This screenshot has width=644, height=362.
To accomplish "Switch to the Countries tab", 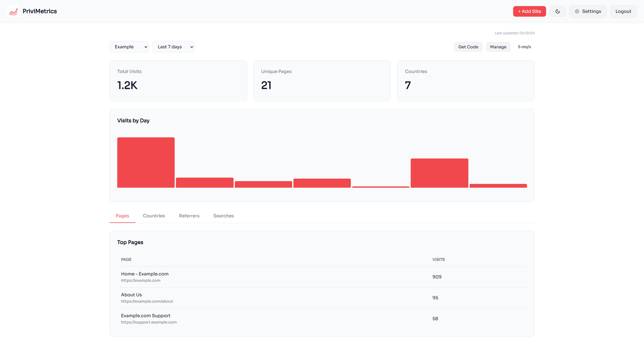I will point(154,216).
